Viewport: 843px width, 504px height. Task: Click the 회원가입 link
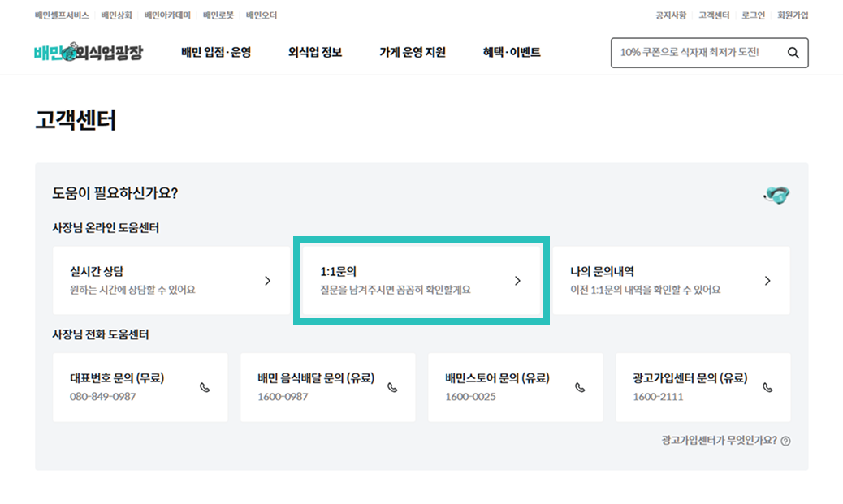coord(793,15)
